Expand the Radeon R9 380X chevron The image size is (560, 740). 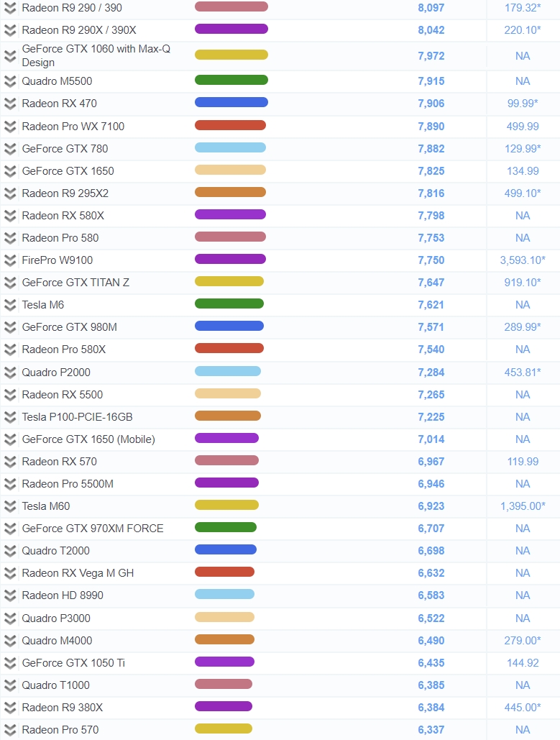pyautogui.click(x=10, y=708)
